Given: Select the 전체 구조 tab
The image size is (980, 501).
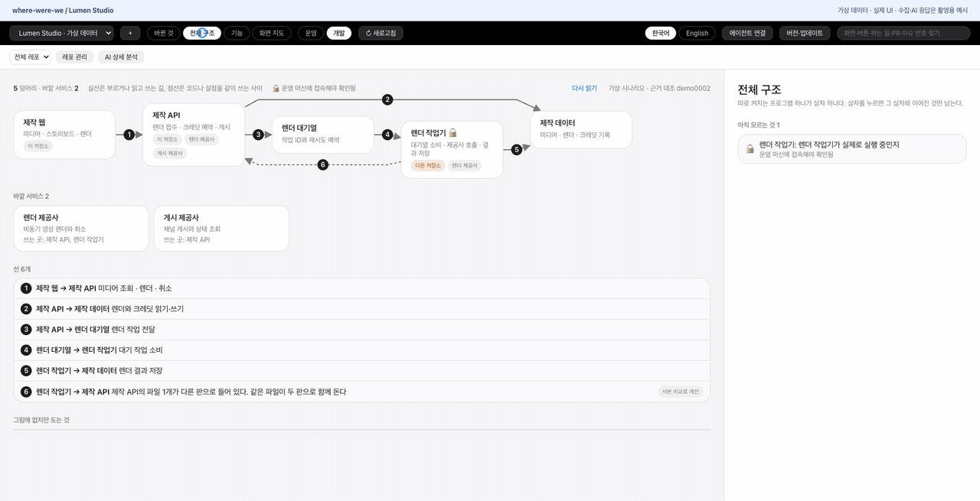Looking at the screenshot, I should pyautogui.click(x=202, y=33).
